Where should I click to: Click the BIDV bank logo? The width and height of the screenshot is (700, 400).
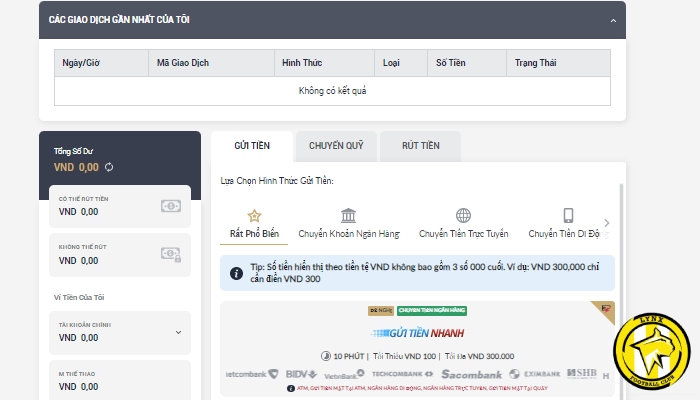click(x=301, y=374)
